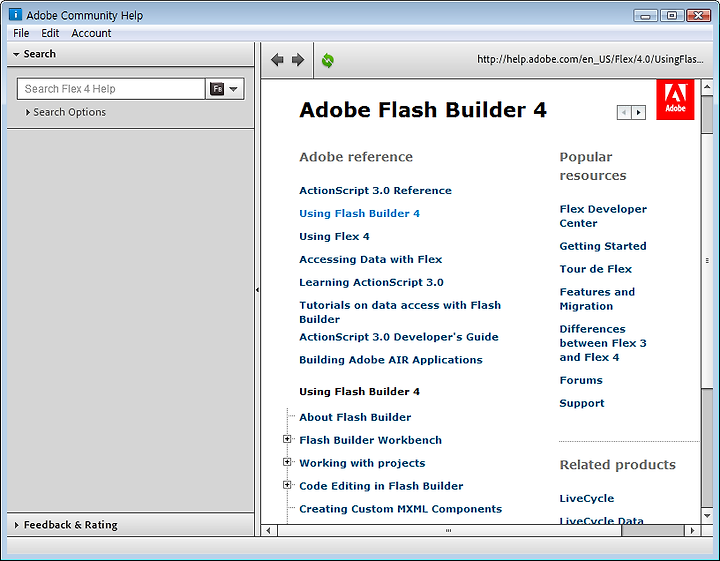This screenshot has width=720, height=561.
Task: Open the Account menu
Action: point(91,33)
